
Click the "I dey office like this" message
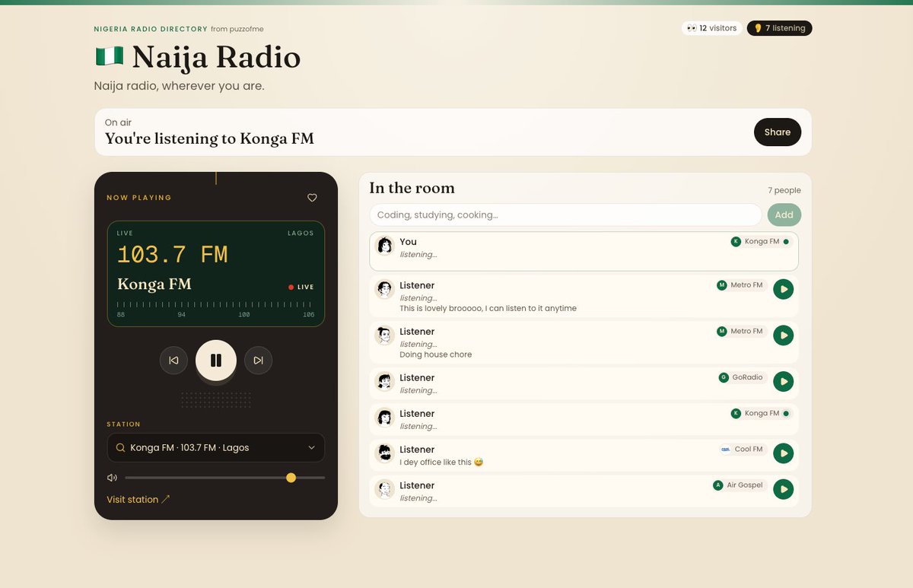coord(442,462)
